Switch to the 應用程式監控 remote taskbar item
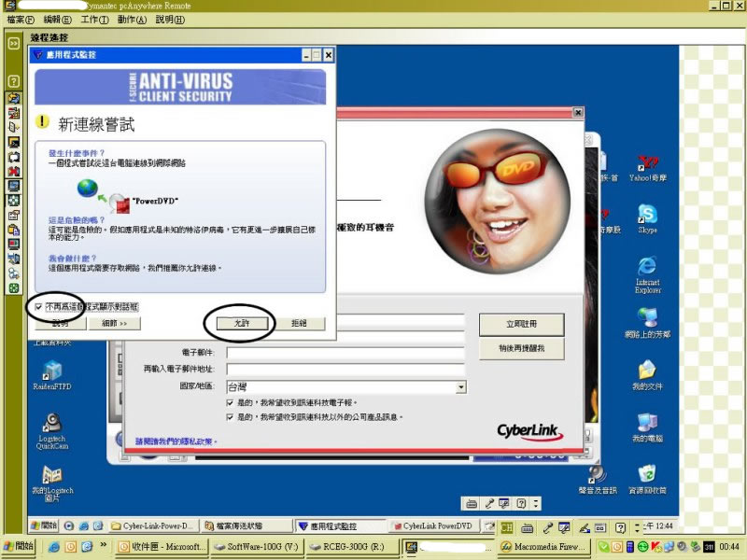This screenshot has width=747, height=560. 340,525
